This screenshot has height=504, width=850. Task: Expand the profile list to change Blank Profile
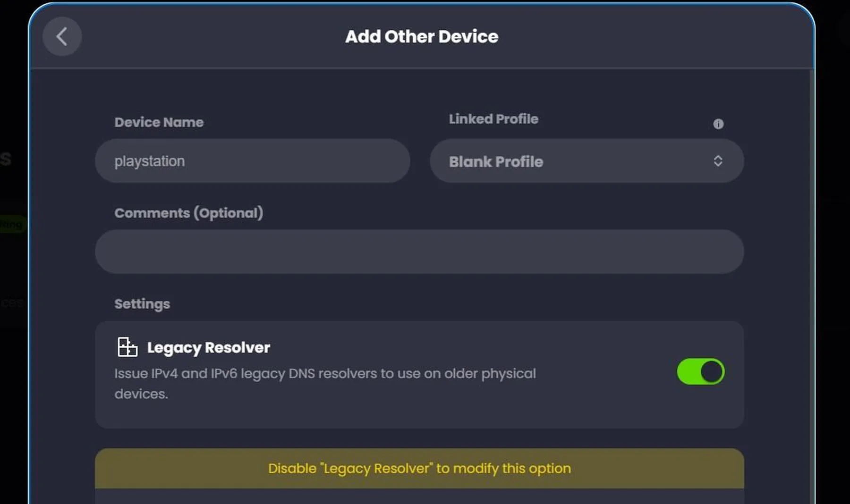[587, 161]
